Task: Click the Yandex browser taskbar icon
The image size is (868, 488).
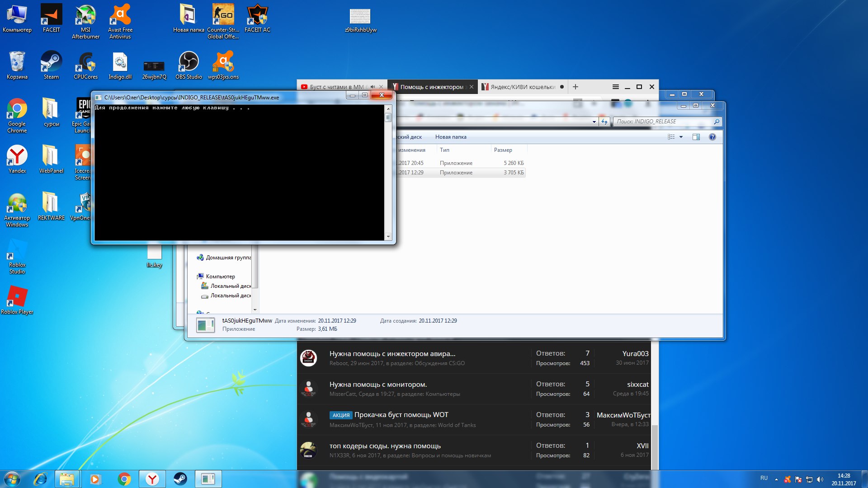Action: [x=152, y=479]
